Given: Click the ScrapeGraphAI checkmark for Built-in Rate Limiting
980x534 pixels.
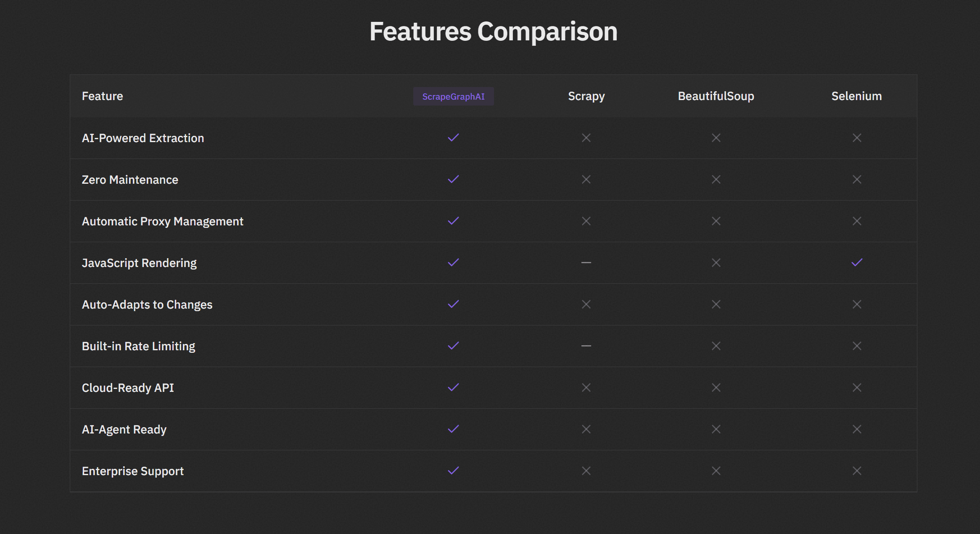Looking at the screenshot, I should pyautogui.click(x=453, y=346).
